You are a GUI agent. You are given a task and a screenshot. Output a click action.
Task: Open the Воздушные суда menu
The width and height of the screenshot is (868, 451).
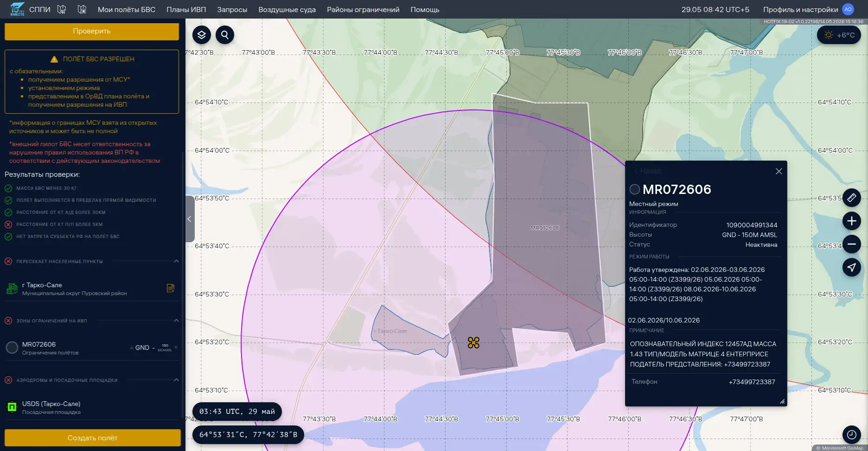point(287,9)
